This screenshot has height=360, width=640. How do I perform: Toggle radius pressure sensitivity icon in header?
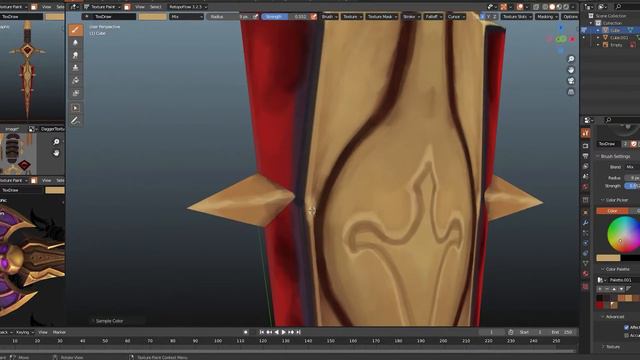pyautogui.click(x=256, y=17)
